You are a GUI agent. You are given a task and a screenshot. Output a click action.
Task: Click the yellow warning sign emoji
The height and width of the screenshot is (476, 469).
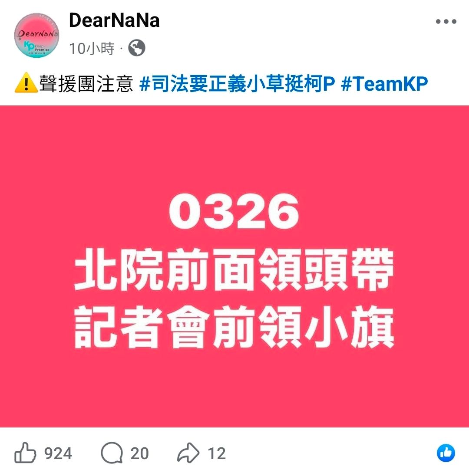26,82
